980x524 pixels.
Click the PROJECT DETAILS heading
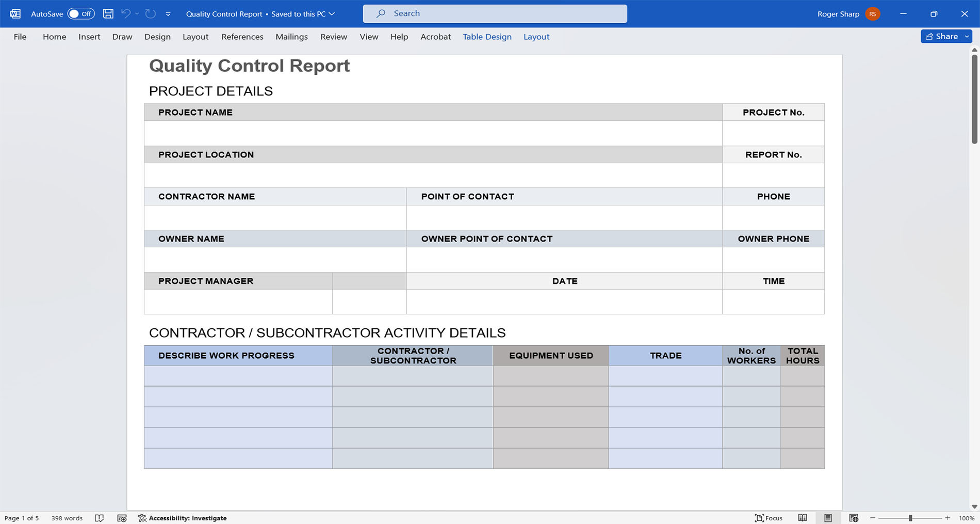pos(210,91)
